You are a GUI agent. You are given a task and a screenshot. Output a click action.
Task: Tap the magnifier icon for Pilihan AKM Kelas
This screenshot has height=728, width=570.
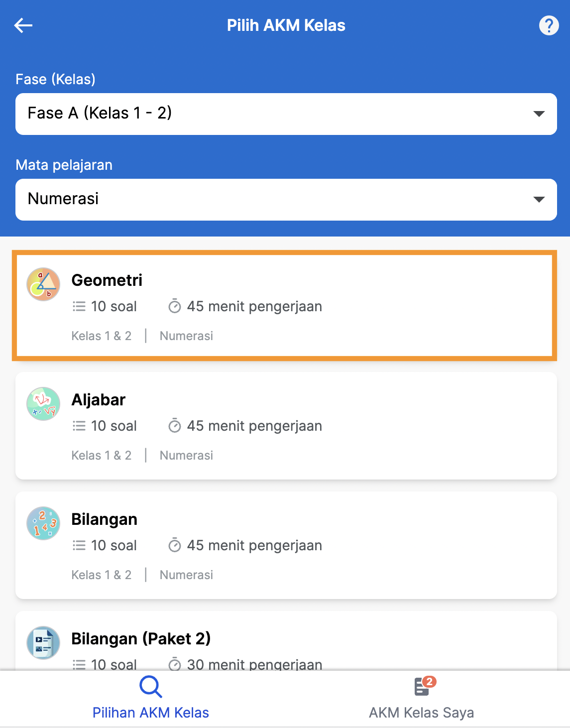(x=150, y=687)
